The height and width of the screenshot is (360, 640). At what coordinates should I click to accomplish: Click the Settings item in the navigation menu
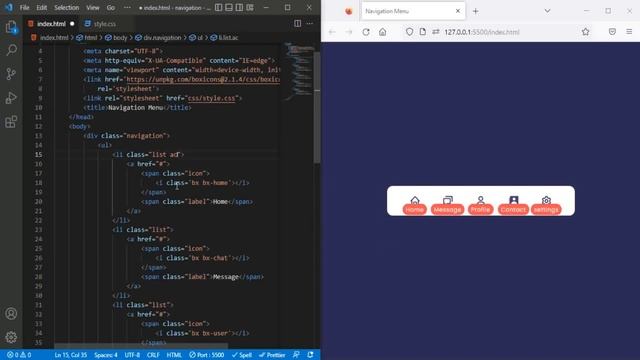click(x=546, y=204)
